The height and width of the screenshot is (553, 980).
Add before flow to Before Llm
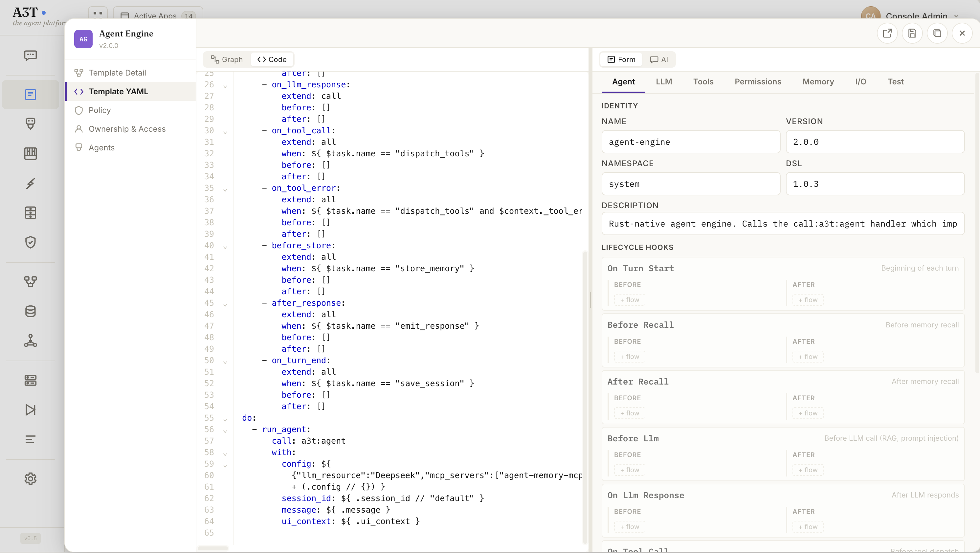tap(630, 470)
